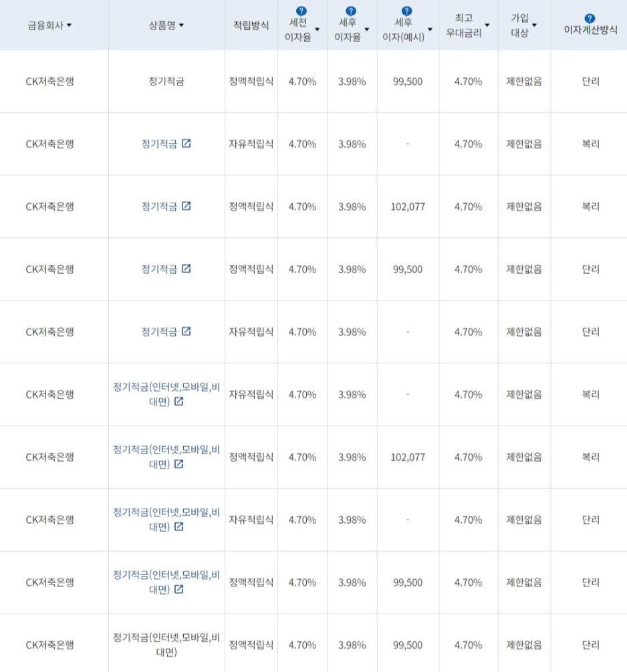Click the 세전이자율 sort arrow
The height and width of the screenshot is (672, 627).
click(x=318, y=30)
